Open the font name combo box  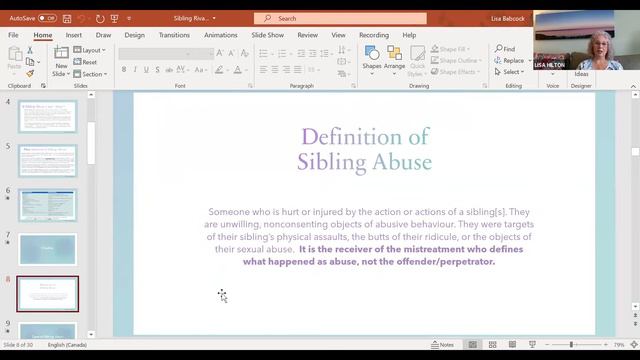click(x=155, y=53)
